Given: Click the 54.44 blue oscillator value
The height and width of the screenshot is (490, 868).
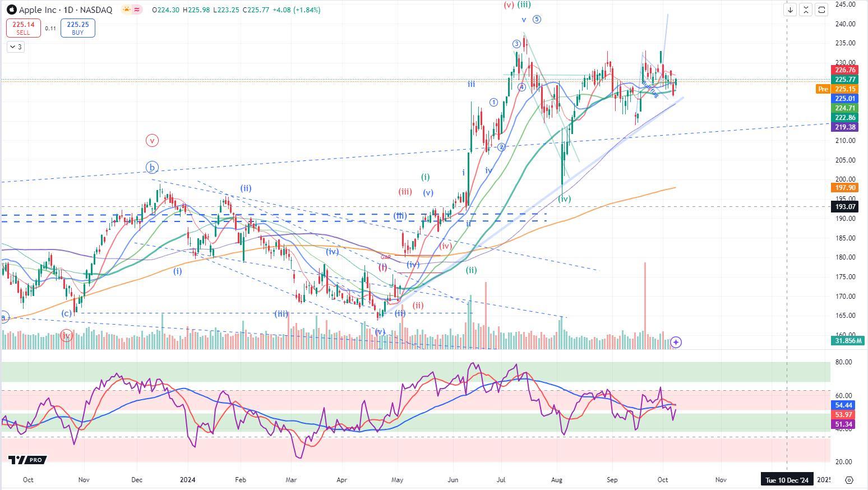Looking at the screenshot, I should 843,405.
